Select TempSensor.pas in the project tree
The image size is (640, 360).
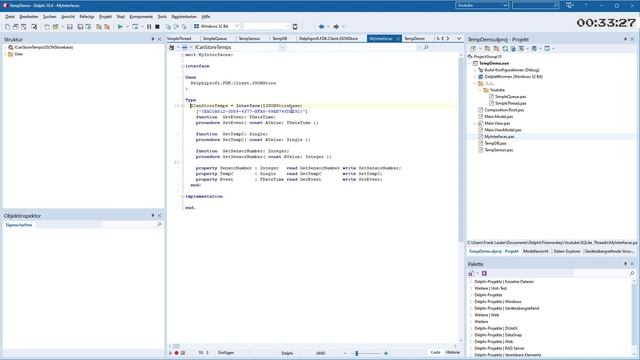(x=498, y=150)
